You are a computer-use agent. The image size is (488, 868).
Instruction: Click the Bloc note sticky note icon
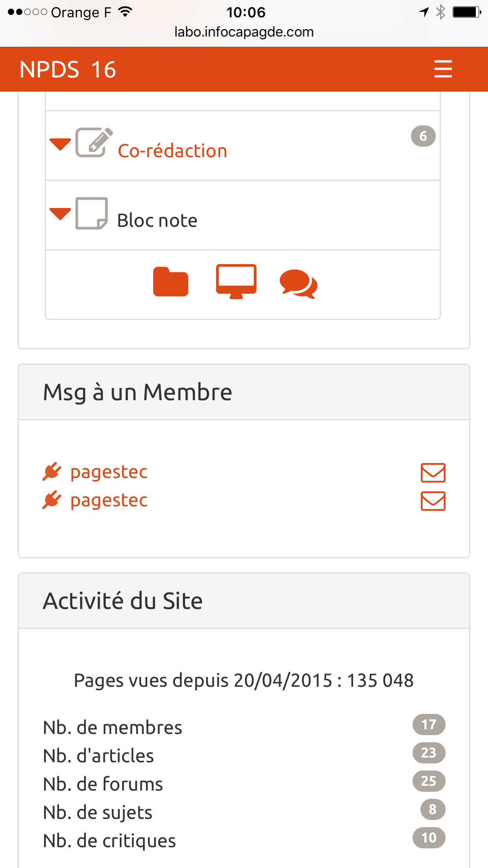coord(92,213)
